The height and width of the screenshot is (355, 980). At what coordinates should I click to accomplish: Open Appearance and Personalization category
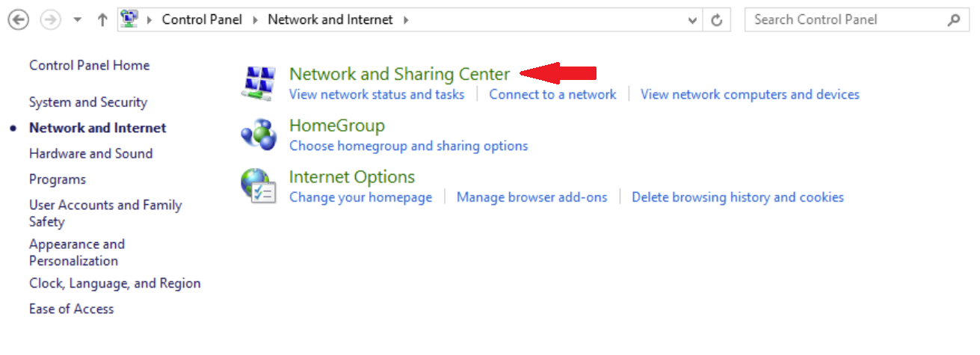(77, 253)
